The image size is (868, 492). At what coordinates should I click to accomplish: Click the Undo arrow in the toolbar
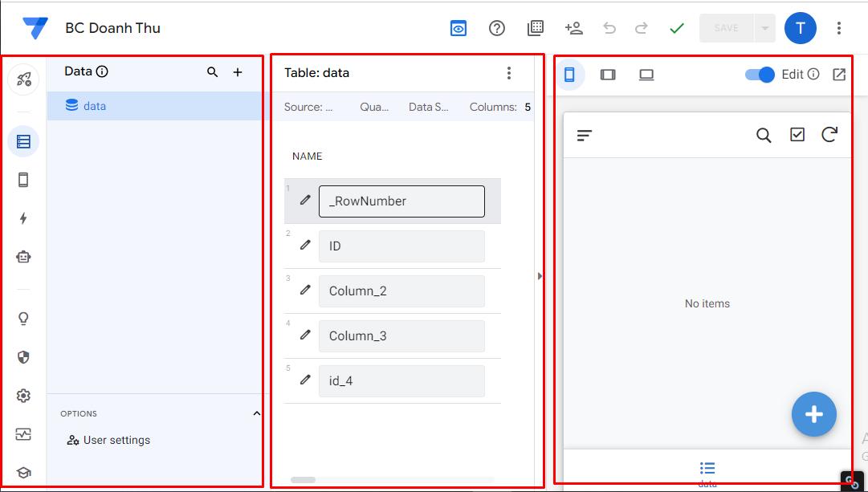609,27
